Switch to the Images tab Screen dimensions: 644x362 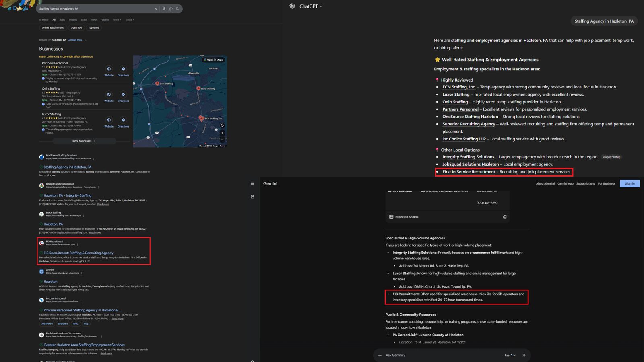coord(73,19)
